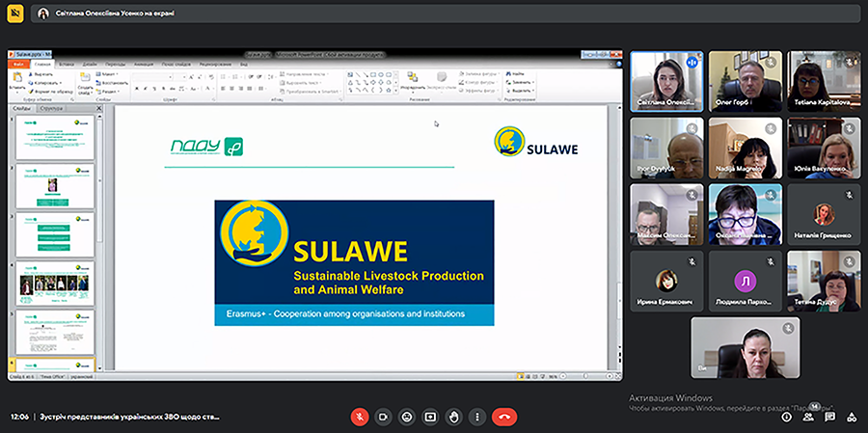The image size is (868, 433).
Task: Click Формат по образцу painter
Action: pos(50,92)
